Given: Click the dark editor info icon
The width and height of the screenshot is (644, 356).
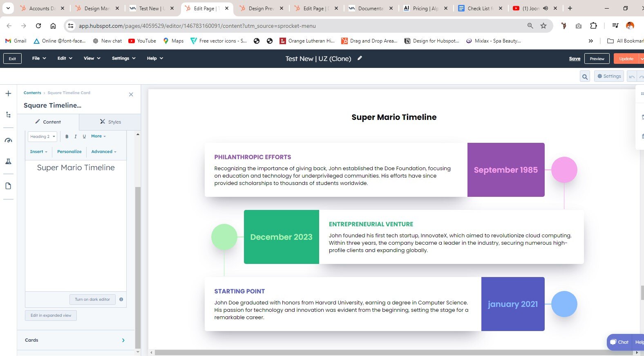Looking at the screenshot, I should click(x=121, y=300).
